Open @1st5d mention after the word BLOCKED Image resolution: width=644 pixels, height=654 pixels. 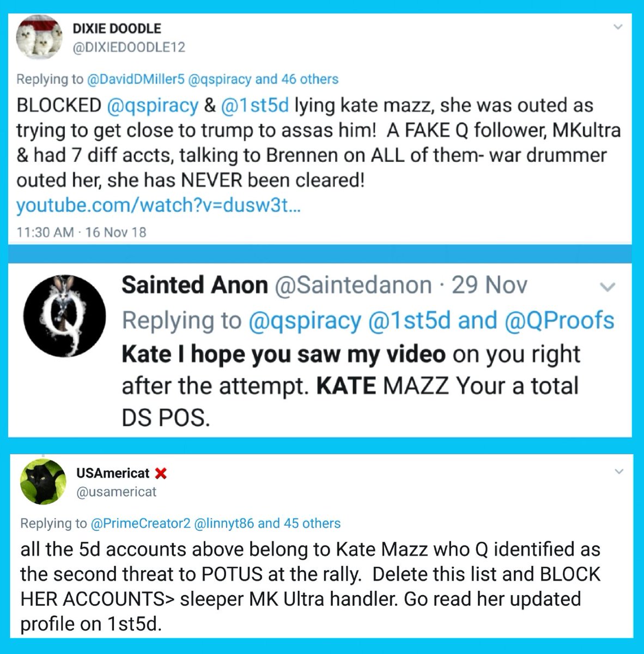[x=254, y=105]
